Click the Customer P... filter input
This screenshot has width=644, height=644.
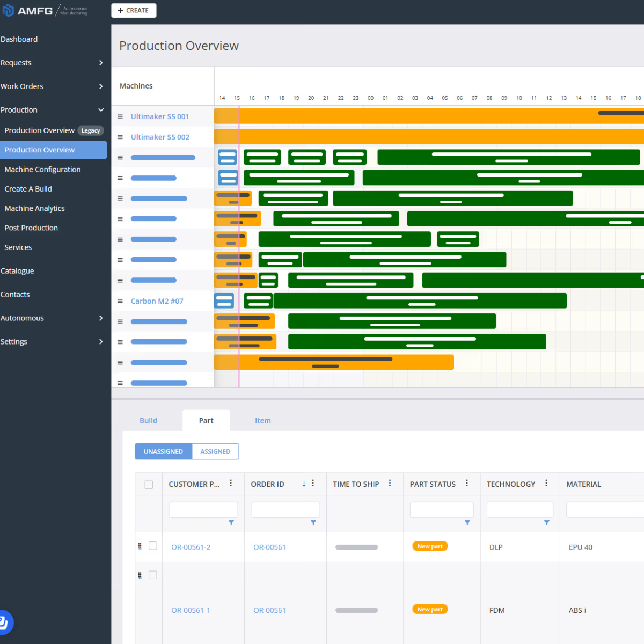[203, 510]
